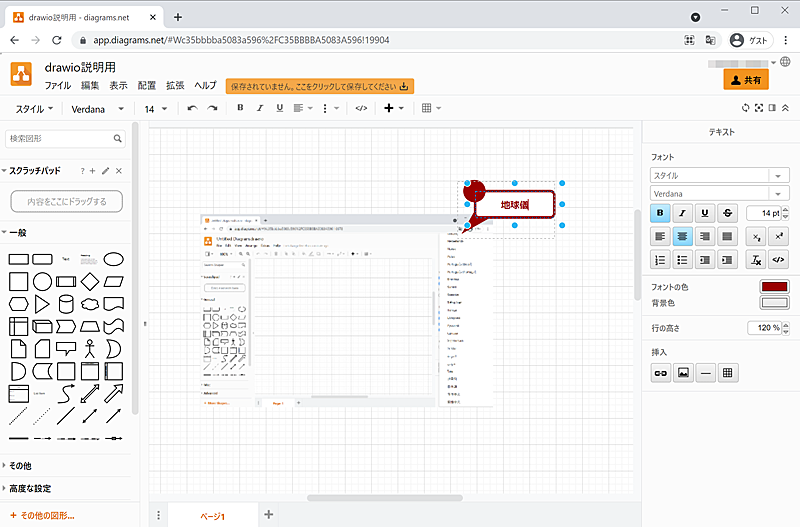Click the unsaved changes save notice button
800x527 pixels.
(x=320, y=86)
